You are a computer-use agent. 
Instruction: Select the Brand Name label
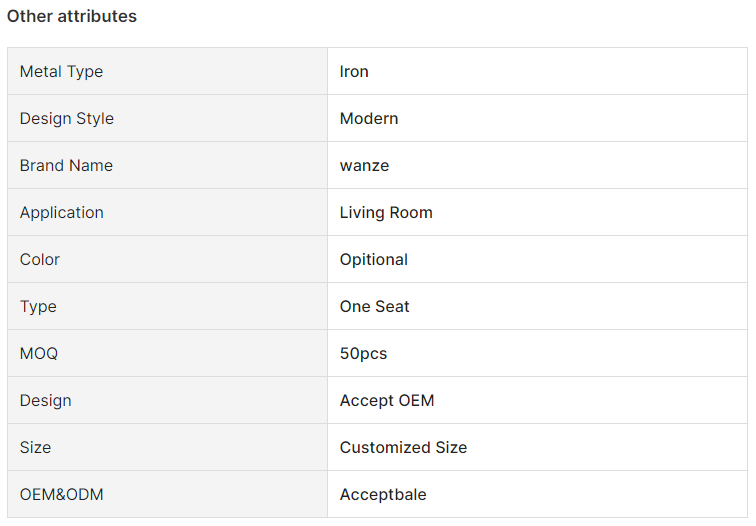coord(66,165)
